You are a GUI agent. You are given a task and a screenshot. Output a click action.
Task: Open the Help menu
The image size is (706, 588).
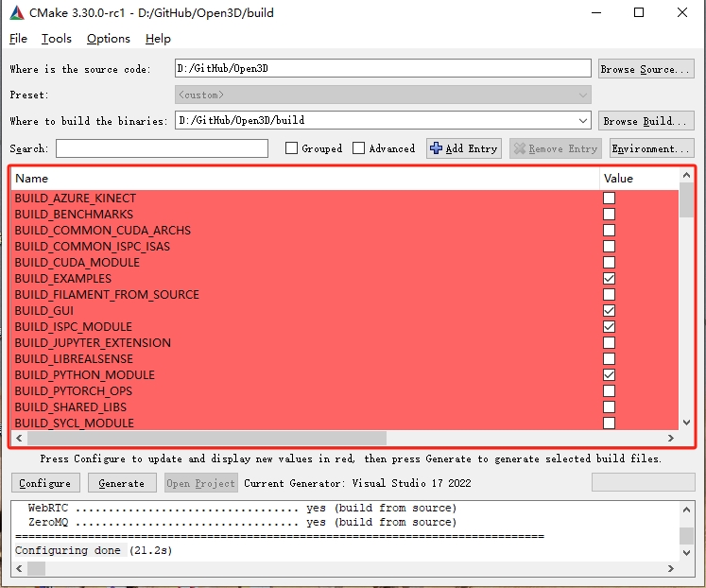[x=158, y=39]
